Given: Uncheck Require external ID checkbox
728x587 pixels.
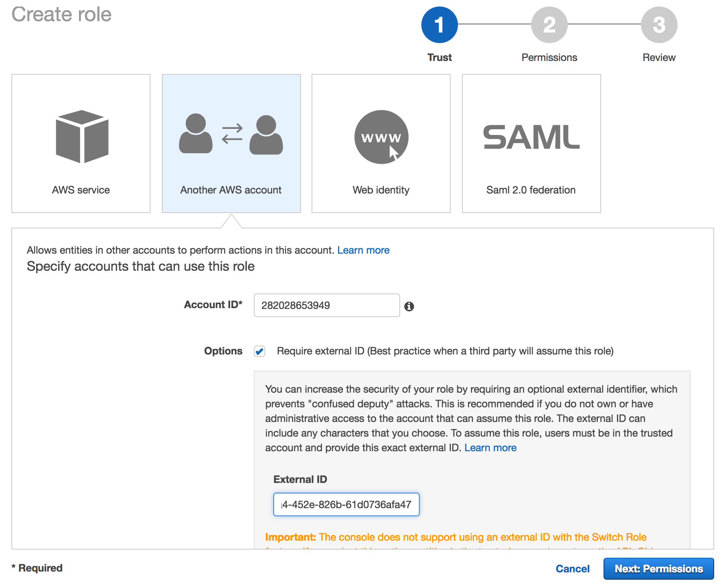Looking at the screenshot, I should coord(259,351).
